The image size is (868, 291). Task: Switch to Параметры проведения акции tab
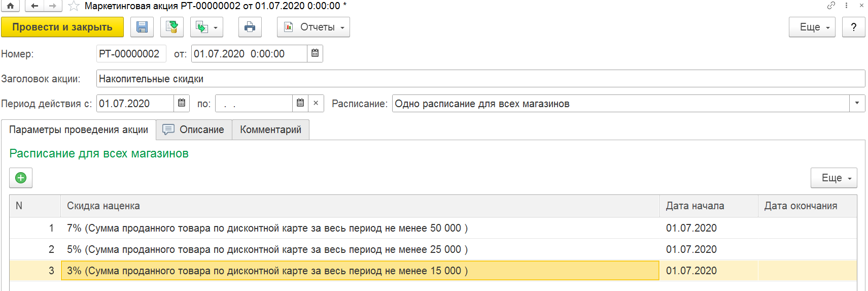[x=79, y=130]
